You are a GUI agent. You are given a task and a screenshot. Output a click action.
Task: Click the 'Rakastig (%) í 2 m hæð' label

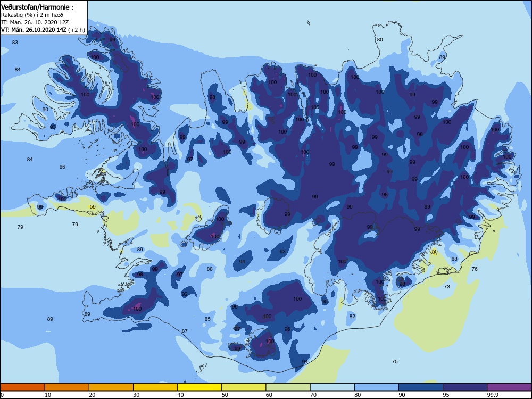click(x=32, y=15)
